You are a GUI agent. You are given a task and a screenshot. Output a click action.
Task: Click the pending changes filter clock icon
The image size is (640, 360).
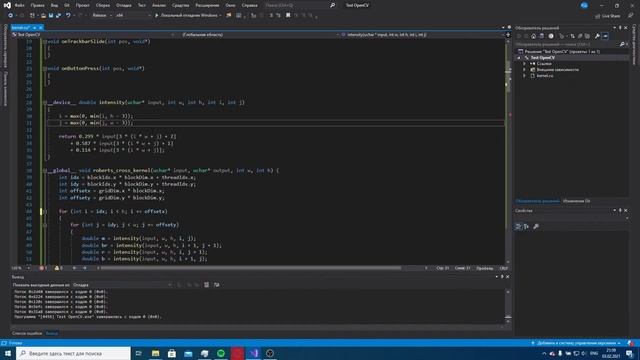coord(551,36)
